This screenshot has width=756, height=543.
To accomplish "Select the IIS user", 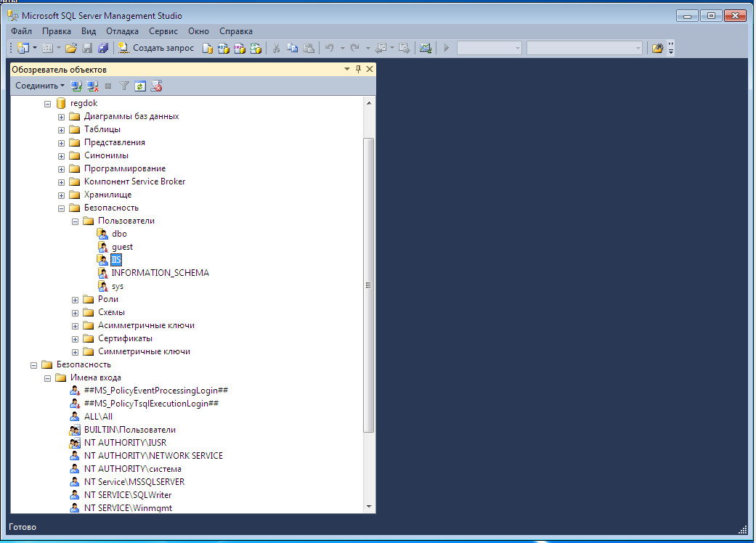I will 116,260.
